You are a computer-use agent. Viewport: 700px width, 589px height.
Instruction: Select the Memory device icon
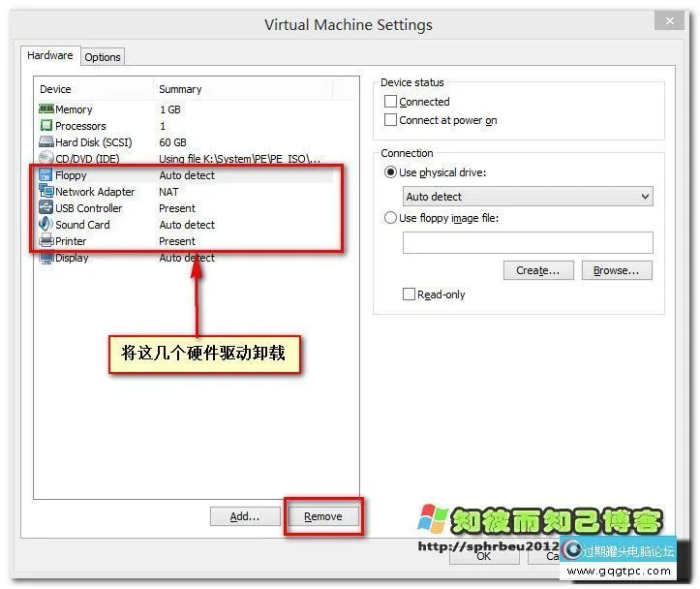pyautogui.click(x=46, y=109)
